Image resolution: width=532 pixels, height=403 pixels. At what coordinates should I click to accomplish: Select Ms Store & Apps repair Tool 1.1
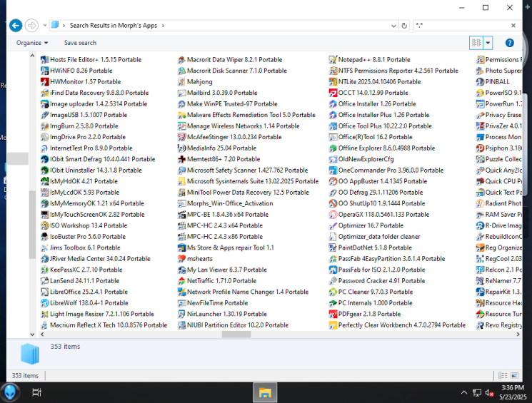tap(226, 248)
